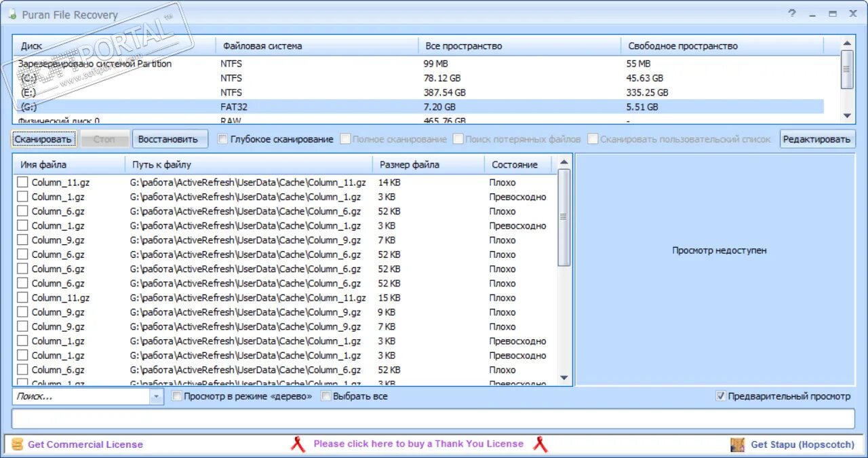This screenshot has height=458, width=868.
Task: Click the Файловая система column header
Action: pos(317,46)
